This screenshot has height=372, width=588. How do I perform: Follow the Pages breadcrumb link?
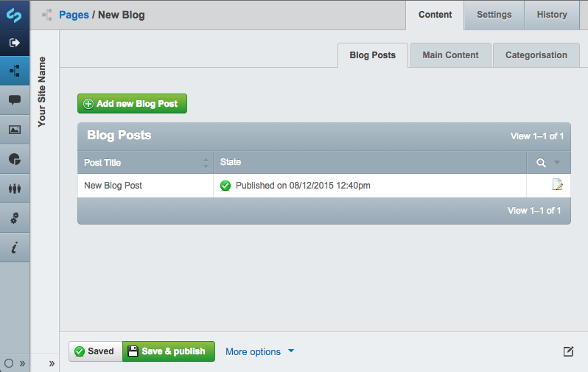[x=74, y=15]
